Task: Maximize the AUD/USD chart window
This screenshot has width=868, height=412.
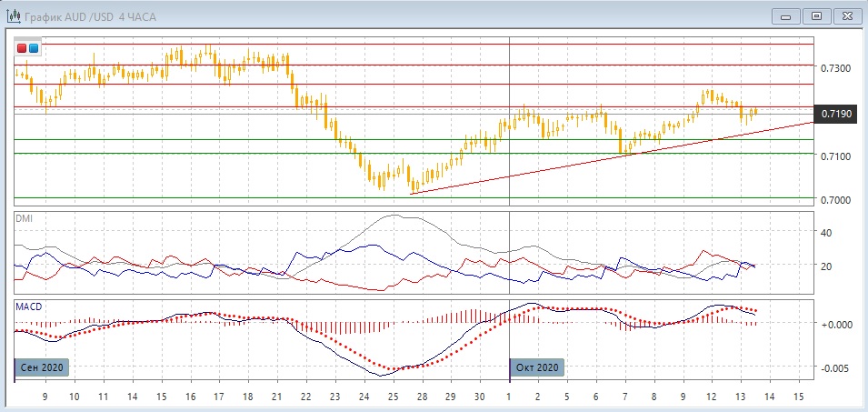Action: 816,15
